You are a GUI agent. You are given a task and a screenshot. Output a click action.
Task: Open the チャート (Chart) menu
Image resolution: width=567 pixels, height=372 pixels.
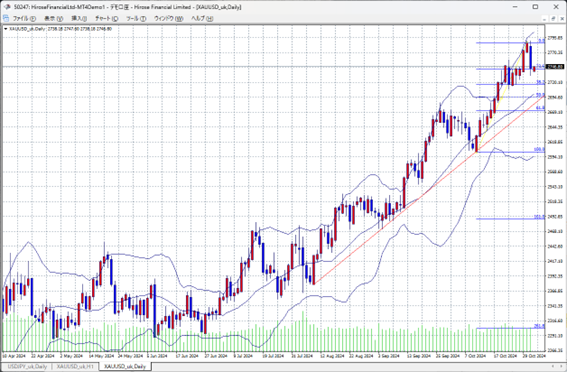[107, 18]
